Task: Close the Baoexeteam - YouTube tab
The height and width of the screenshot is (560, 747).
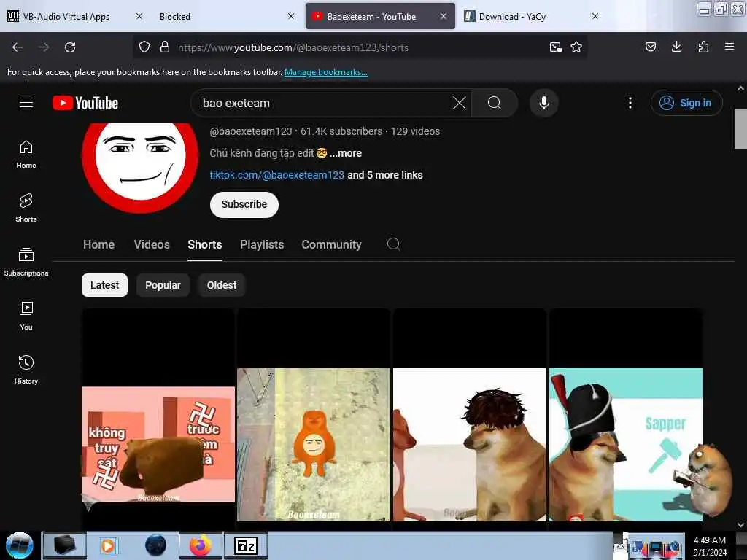Action: [x=444, y=16]
